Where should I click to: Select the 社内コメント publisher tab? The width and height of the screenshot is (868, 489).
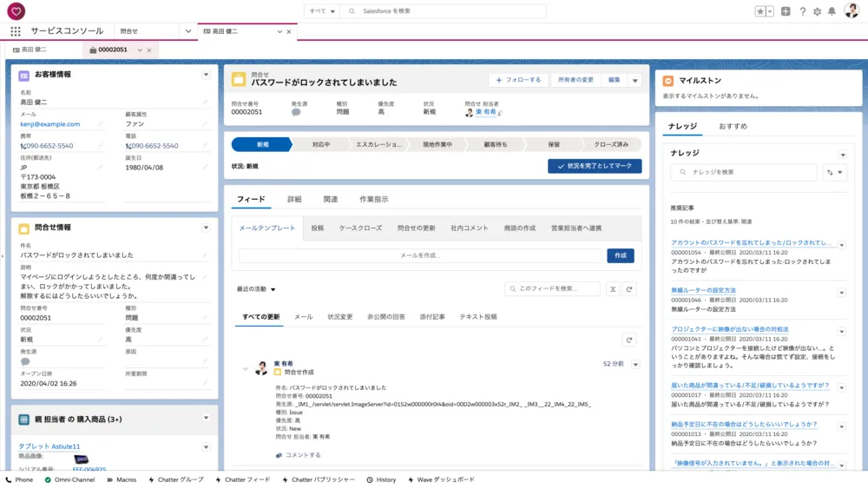(470, 228)
